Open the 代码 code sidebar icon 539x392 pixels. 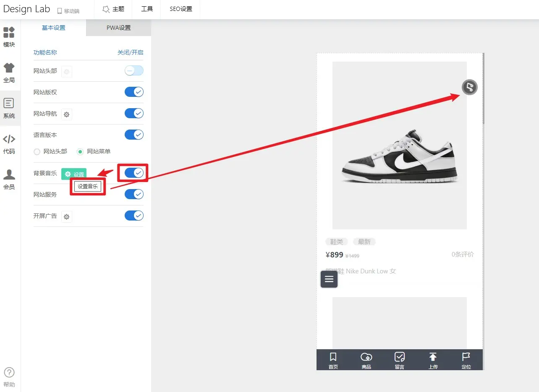pos(9,143)
